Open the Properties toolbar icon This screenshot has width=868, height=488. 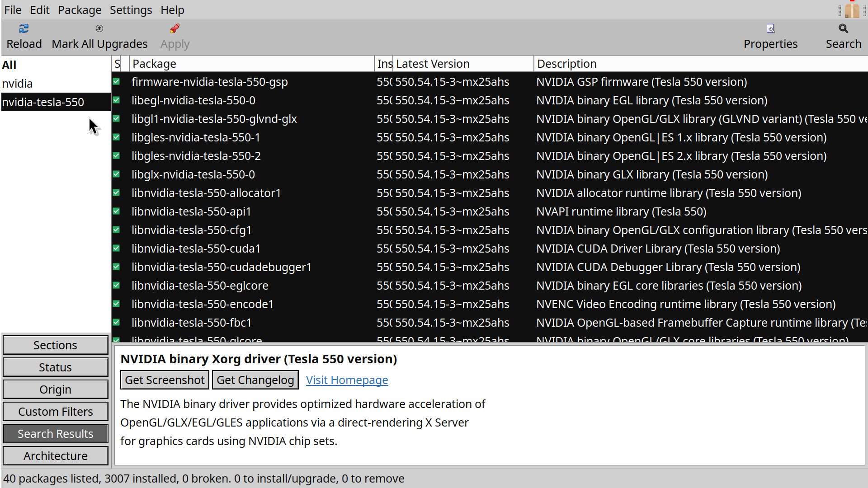(x=771, y=29)
